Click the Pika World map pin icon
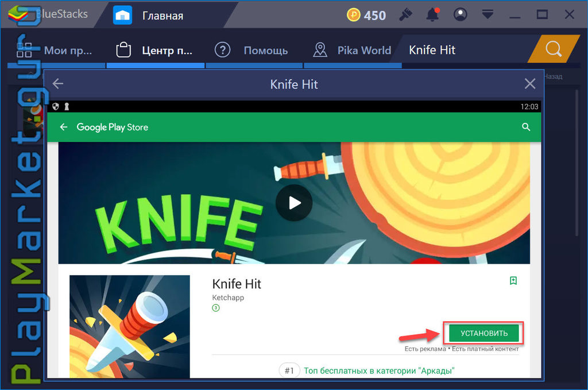Image resolution: width=588 pixels, height=390 pixels. pos(320,49)
